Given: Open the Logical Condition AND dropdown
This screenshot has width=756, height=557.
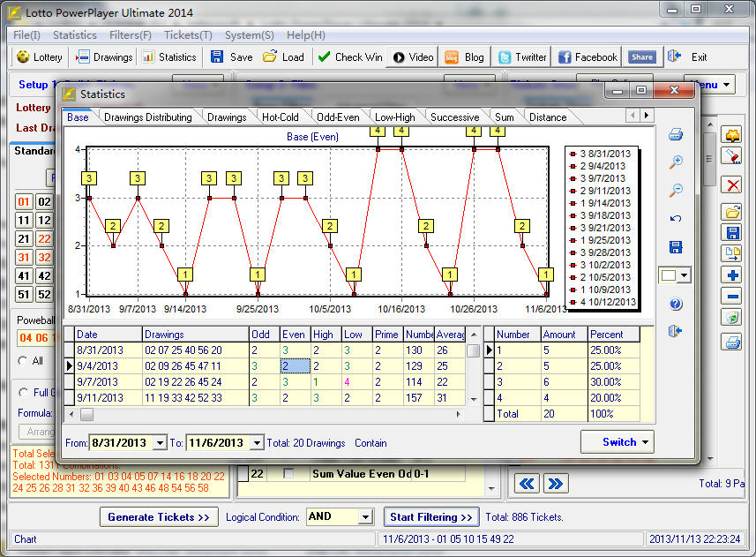Looking at the screenshot, I should pos(365,517).
